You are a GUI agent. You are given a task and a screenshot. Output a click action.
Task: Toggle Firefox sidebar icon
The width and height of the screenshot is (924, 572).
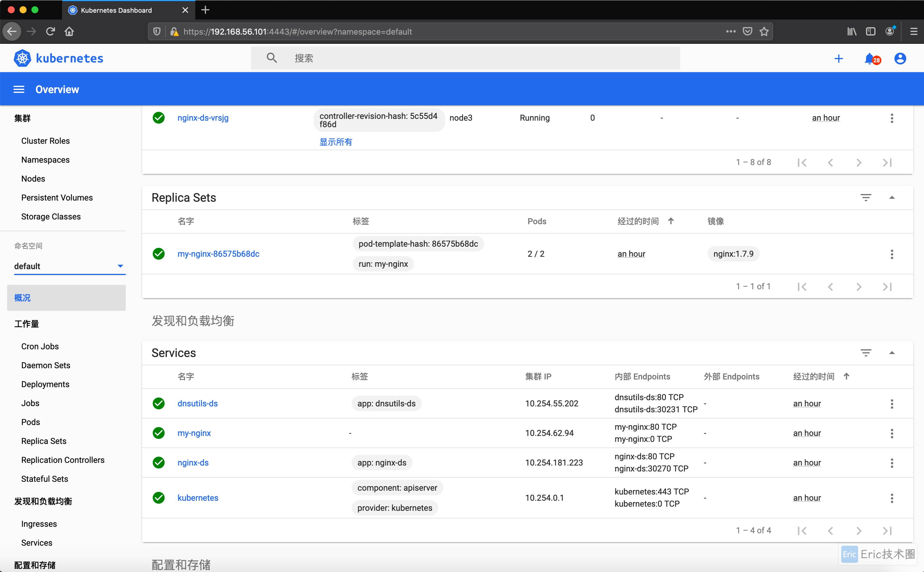pos(870,31)
